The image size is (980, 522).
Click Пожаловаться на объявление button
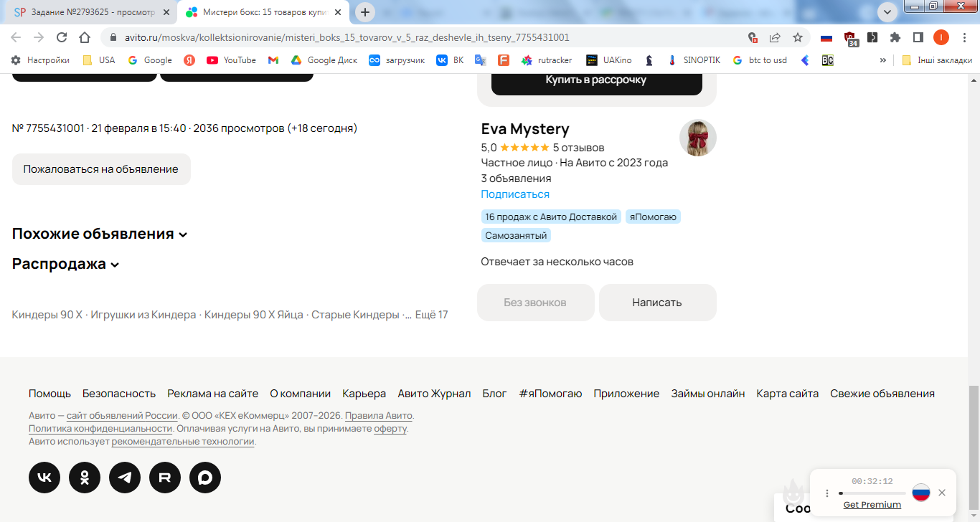click(x=101, y=169)
